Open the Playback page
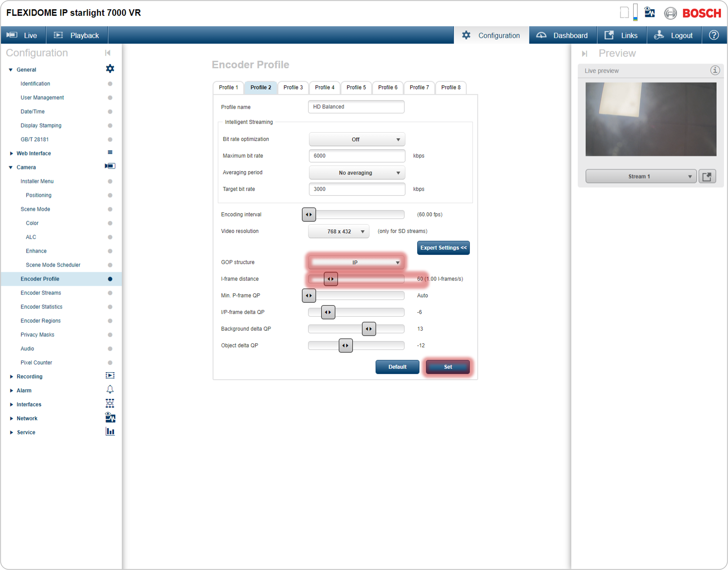Image resolution: width=728 pixels, height=570 pixels. point(77,35)
